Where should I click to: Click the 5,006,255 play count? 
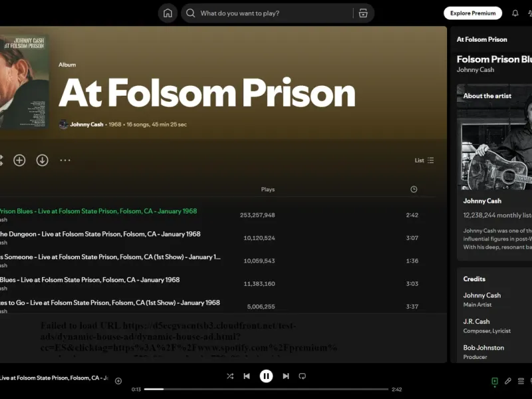[261, 307]
